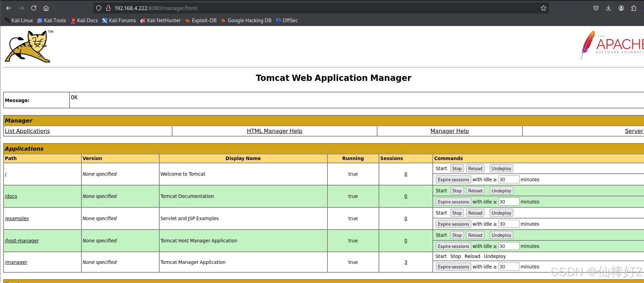Open the Google Hacking DB bookmark
The image size is (644, 283).
(246, 20)
